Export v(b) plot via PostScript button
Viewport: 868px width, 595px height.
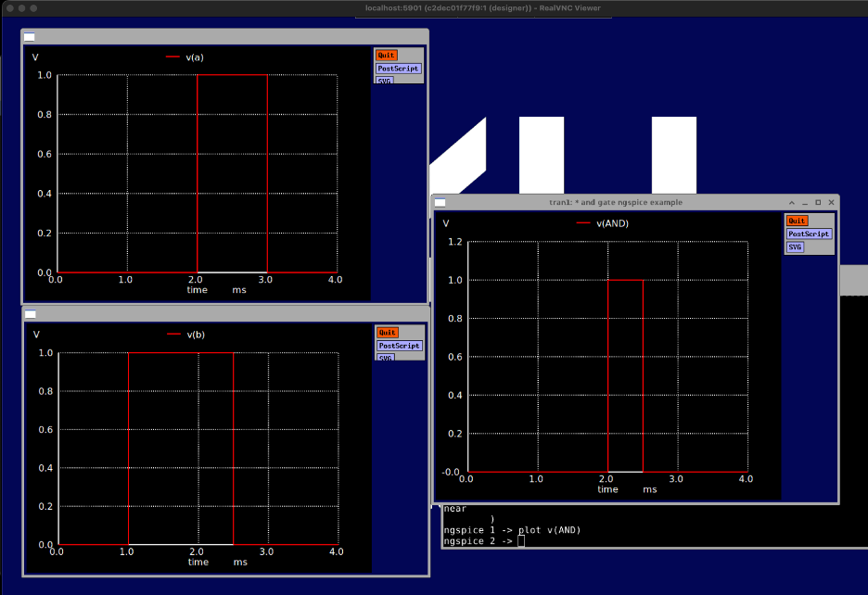399,346
